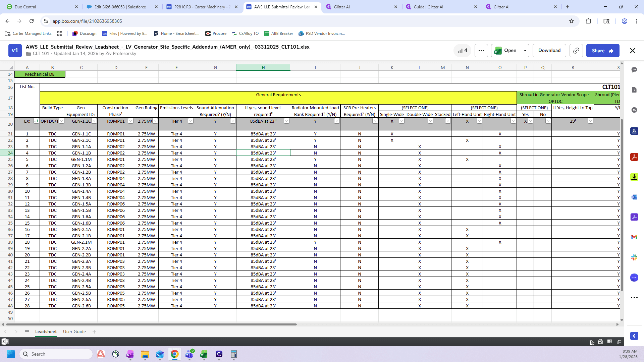Click the horizontal scrollbar of the spreadsheet
Screen dimensions: 644x362
tap(151, 324)
